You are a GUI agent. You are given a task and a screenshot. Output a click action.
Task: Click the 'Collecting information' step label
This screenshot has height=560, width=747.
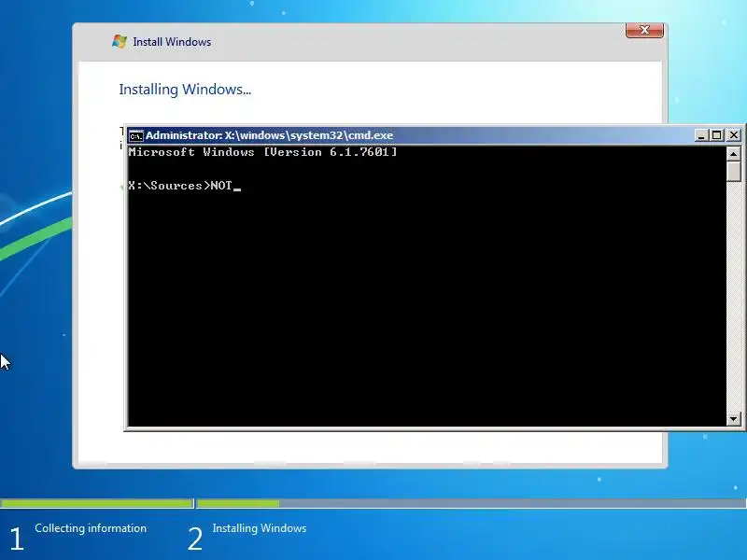91,528
